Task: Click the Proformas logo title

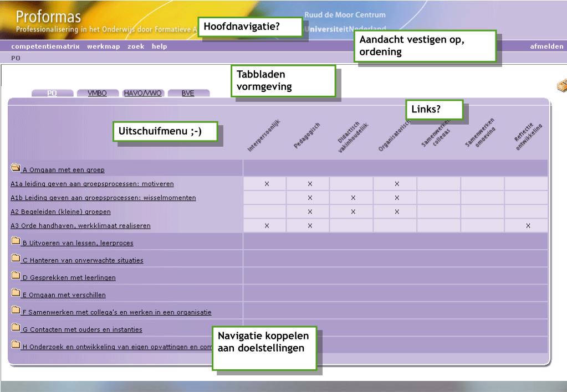Action: click(x=48, y=17)
